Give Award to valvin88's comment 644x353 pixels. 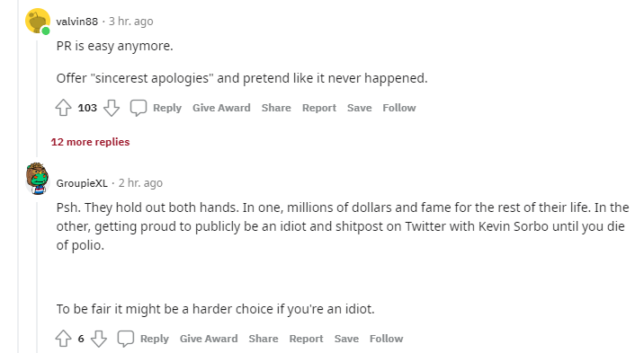pyautogui.click(x=221, y=108)
